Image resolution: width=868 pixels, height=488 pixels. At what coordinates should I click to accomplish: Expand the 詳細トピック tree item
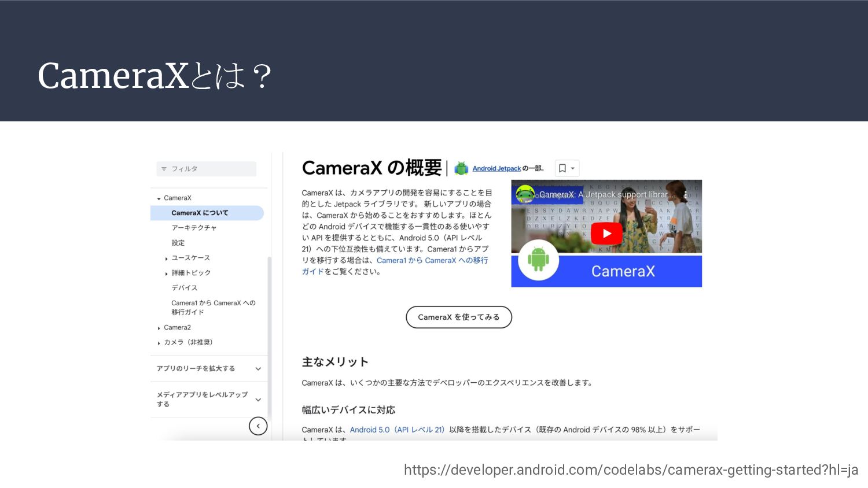coord(167,273)
